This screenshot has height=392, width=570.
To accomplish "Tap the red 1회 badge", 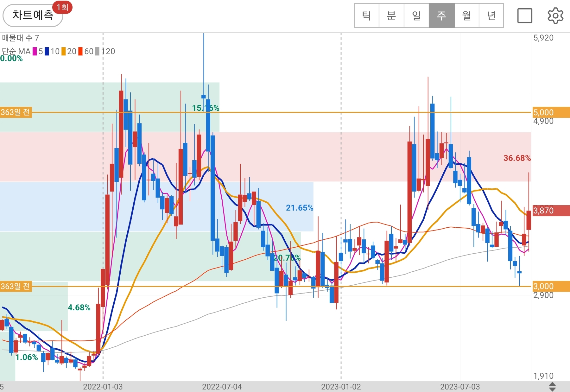I will click(x=62, y=7).
